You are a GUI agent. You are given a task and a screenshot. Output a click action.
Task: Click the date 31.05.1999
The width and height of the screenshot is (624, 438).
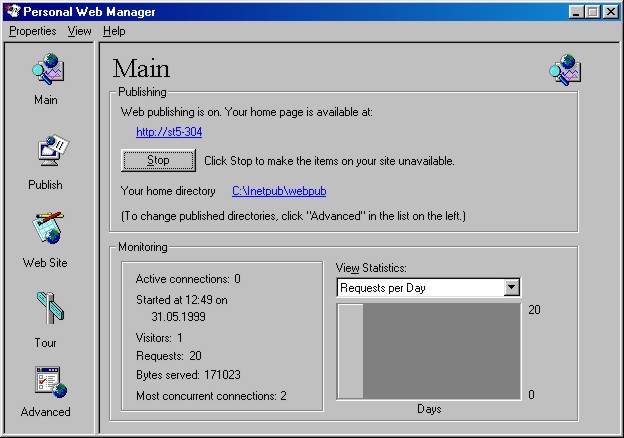tap(178, 317)
